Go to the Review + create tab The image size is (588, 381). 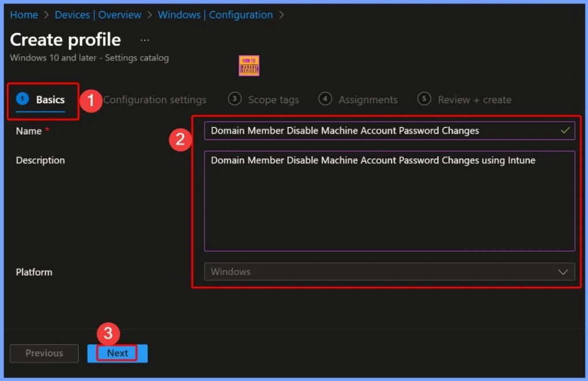[474, 100]
